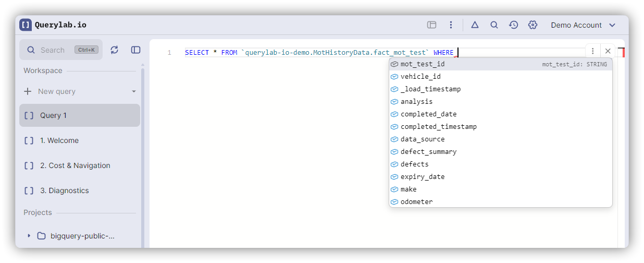Open the header three-dot options menu
The height and width of the screenshot is (263, 644).
pos(451,25)
